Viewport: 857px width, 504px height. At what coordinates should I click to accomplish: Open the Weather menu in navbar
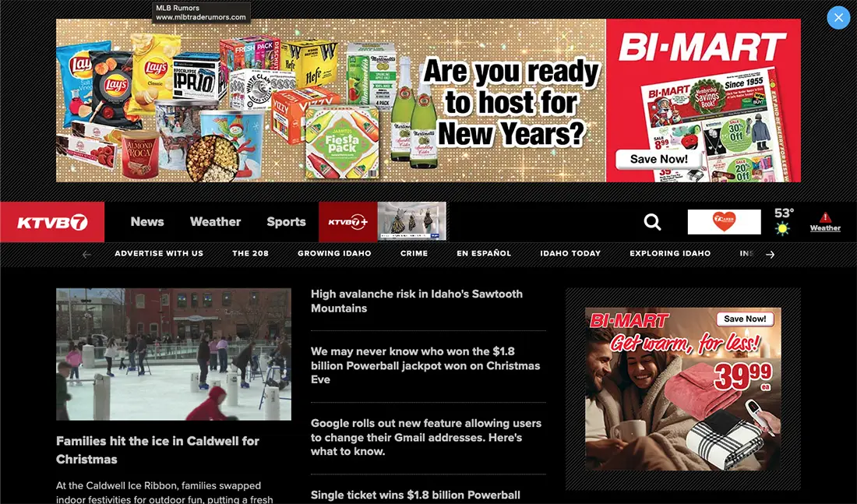pos(215,221)
